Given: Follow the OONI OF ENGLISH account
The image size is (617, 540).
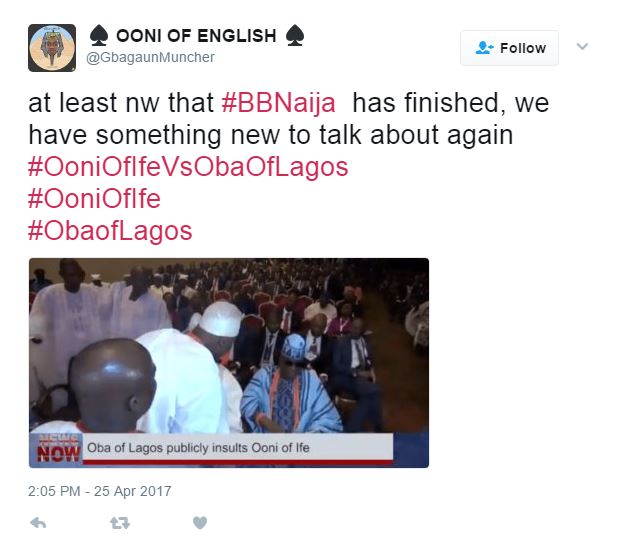Looking at the screenshot, I should click(x=509, y=48).
